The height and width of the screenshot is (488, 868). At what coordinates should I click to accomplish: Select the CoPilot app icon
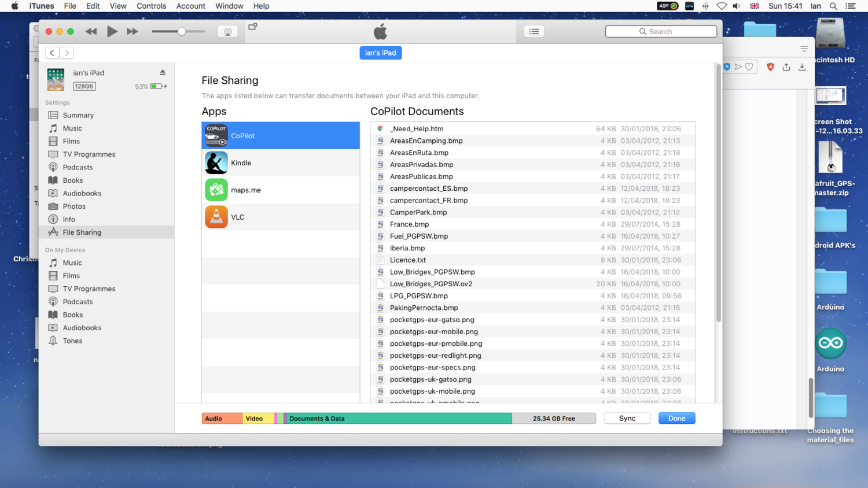tap(216, 135)
